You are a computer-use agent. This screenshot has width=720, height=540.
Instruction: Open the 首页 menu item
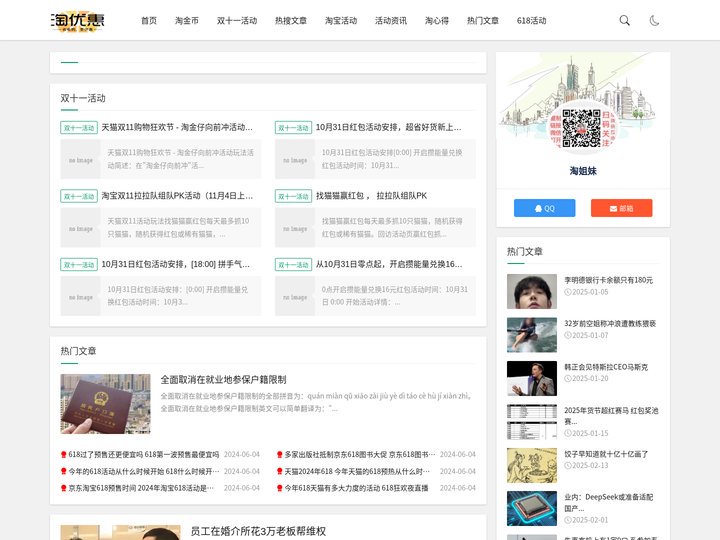pyautogui.click(x=149, y=20)
